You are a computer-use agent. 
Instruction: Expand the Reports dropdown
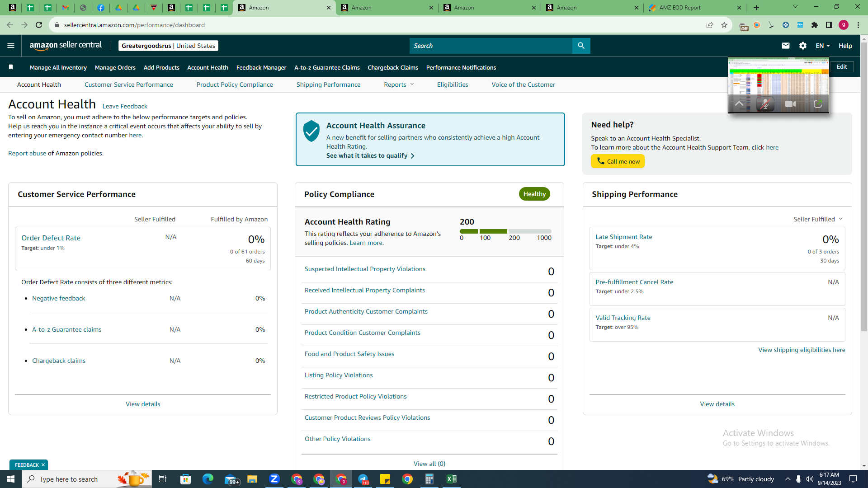pyautogui.click(x=399, y=84)
